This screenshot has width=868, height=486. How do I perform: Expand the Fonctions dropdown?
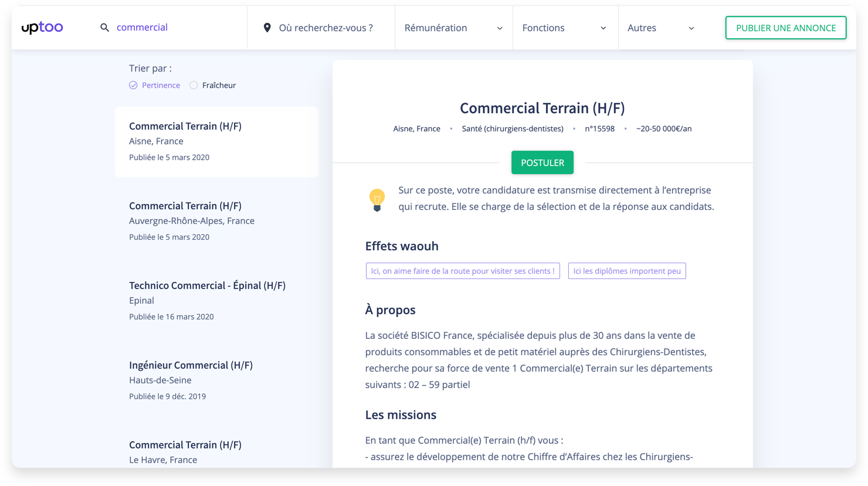pyautogui.click(x=565, y=28)
